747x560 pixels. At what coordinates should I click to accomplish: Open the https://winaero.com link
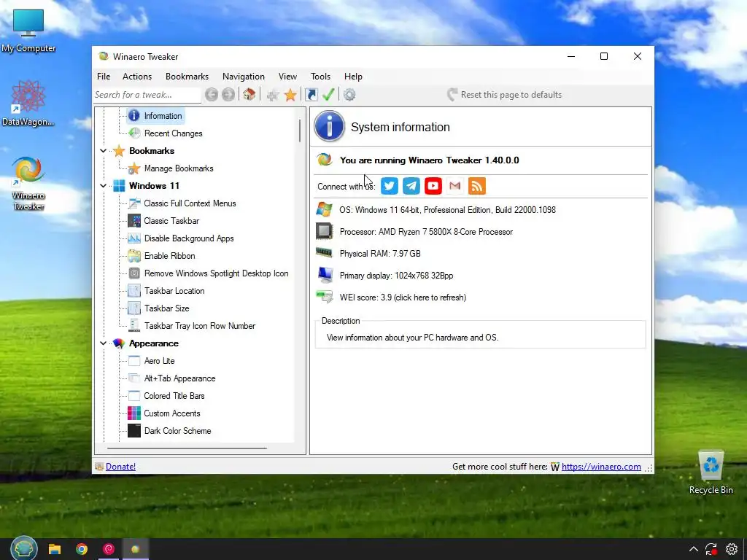pos(601,467)
